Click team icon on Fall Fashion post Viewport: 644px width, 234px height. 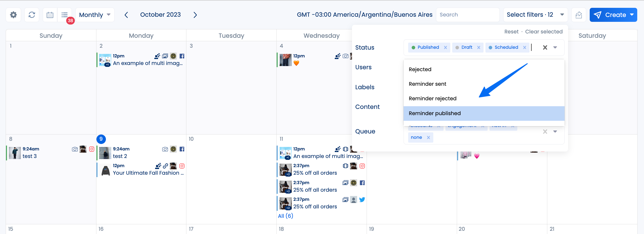pos(158,166)
